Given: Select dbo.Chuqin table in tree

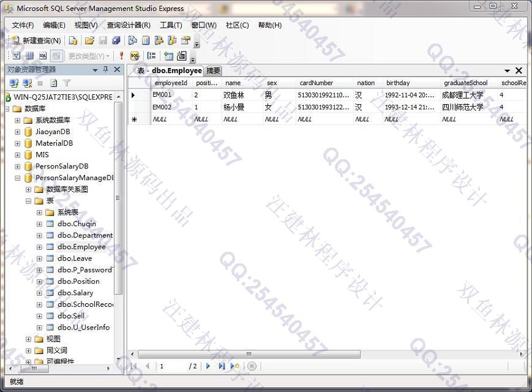Looking at the screenshot, I should click(77, 224).
